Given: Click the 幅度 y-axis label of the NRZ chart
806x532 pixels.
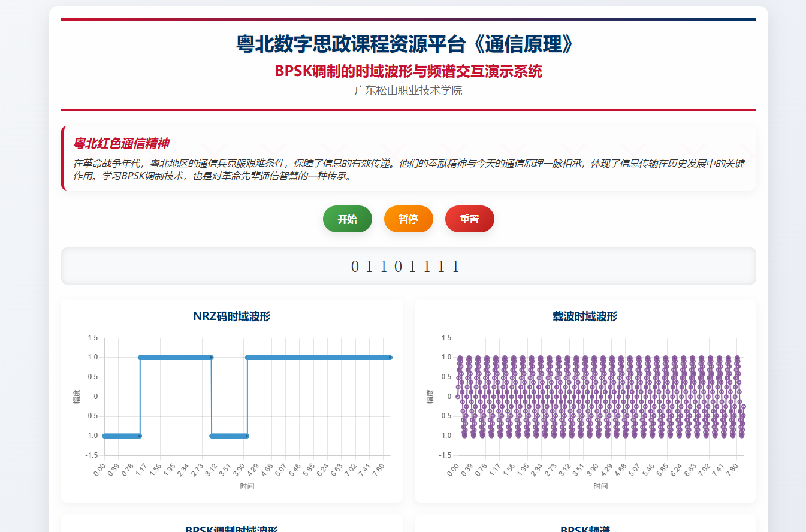Looking at the screenshot, I should coord(76,397).
